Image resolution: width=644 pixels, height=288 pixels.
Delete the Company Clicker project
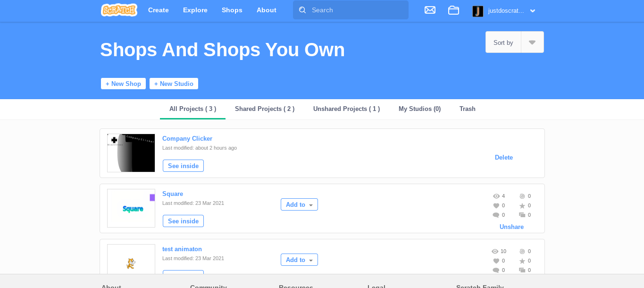coord(503,157)
